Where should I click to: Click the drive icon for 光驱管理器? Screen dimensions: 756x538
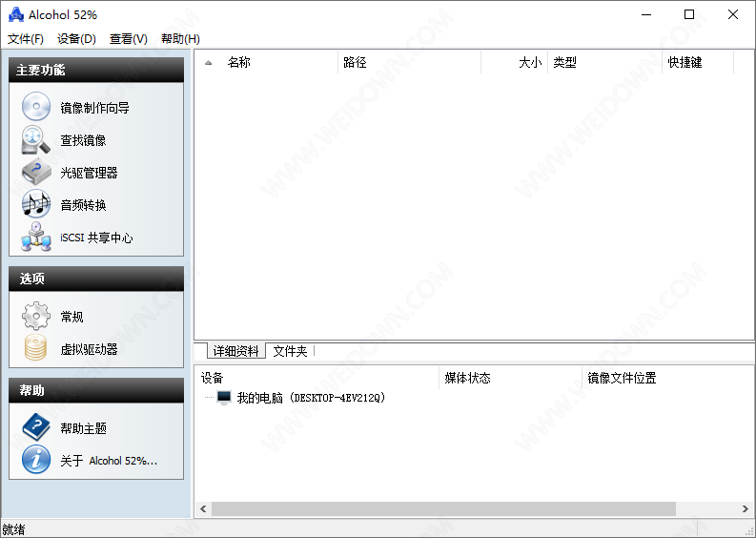coord(36,173)
